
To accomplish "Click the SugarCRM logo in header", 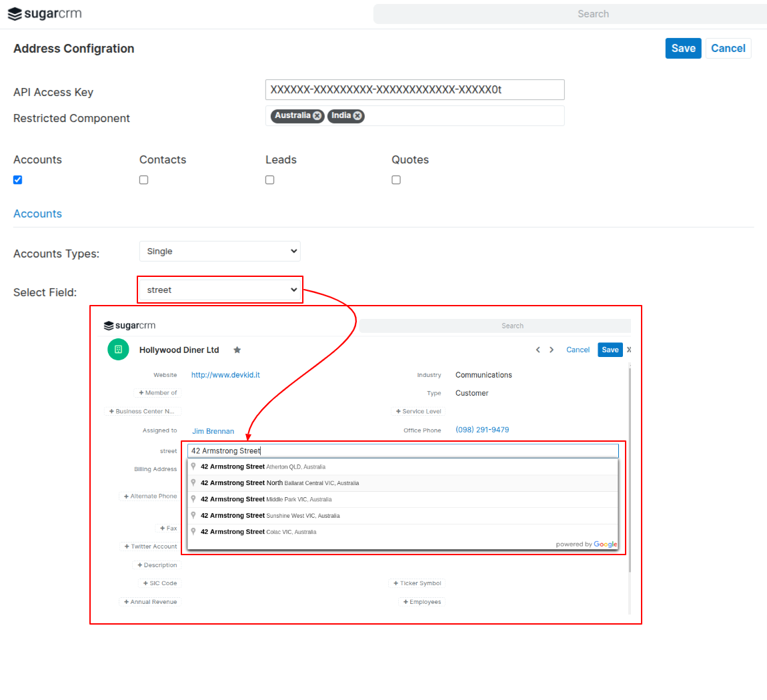I will pyautogui.click(x=45, y=14).
